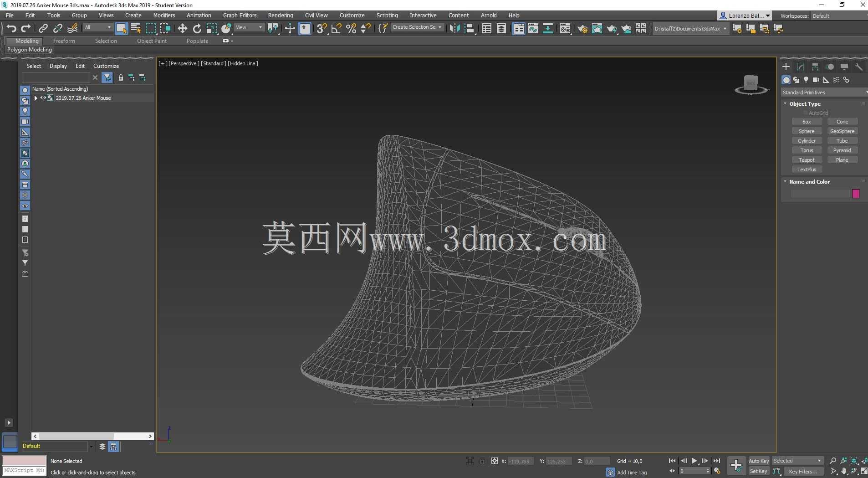Activate the Select and Place tool
Viewport: 868px width, 478px height.
pos(226,28)
